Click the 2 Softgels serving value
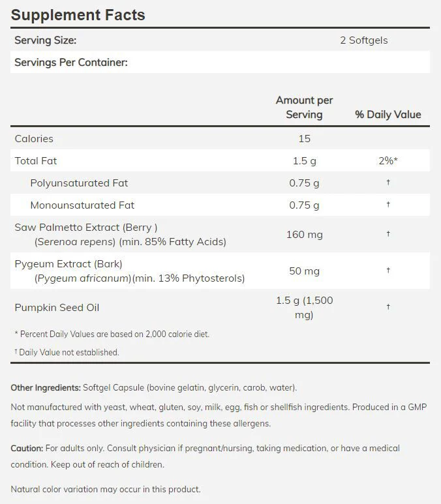 364,40
